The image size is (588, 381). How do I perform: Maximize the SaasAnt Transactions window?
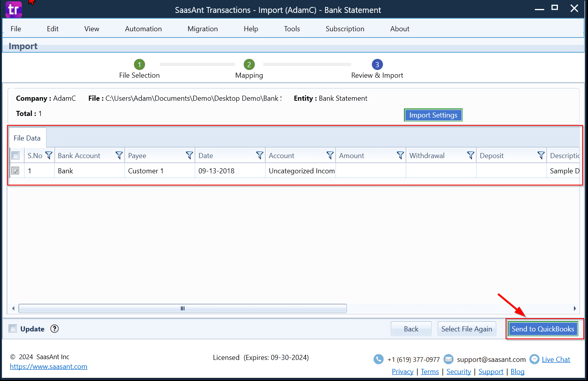point(555,8)
